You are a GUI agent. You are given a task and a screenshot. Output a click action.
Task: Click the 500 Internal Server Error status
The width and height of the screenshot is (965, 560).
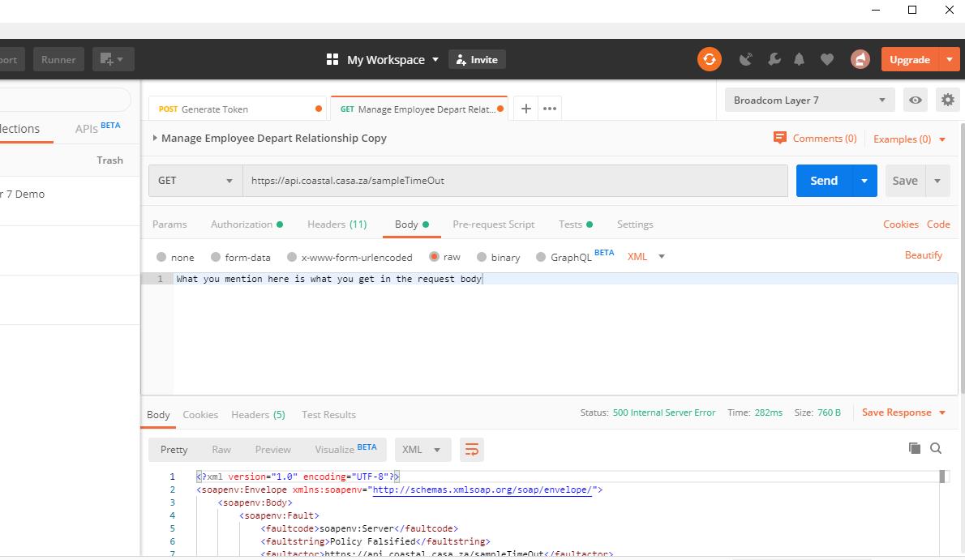tap(664, 413)
